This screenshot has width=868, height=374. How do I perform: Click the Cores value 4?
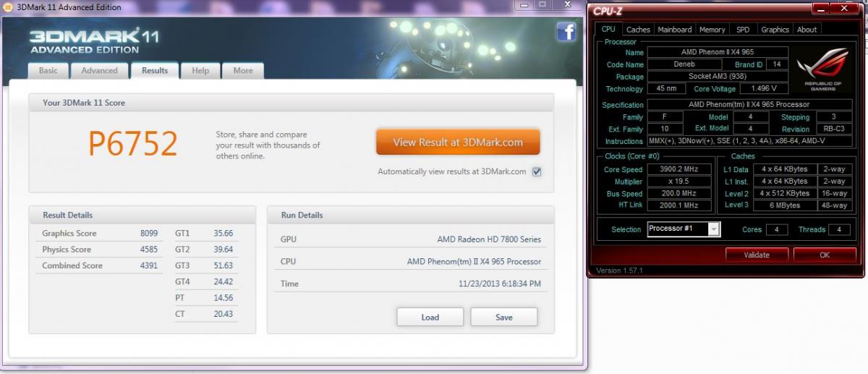point(776,229)
